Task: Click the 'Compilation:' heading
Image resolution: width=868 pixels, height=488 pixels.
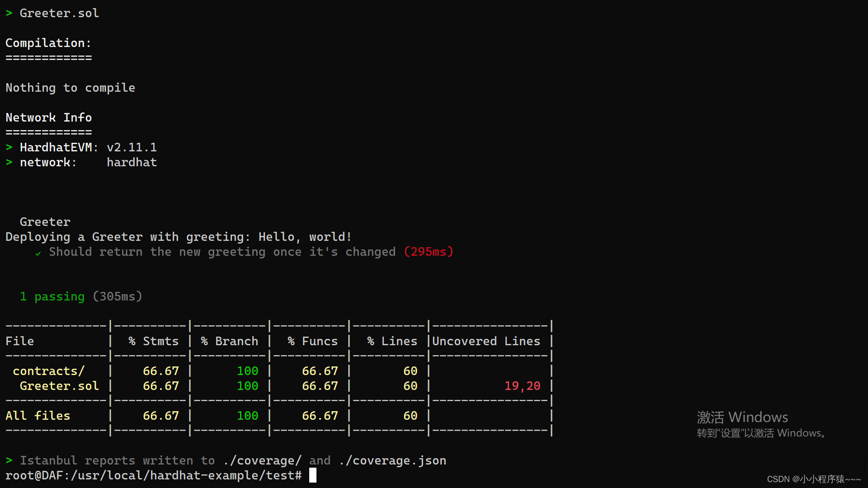Action: (48, 43)
